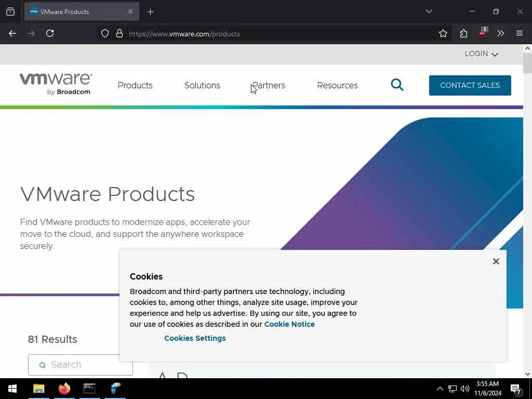Click the page scrollbar thumb
This screenshot has height=399, width=532.
coord(527,63)
